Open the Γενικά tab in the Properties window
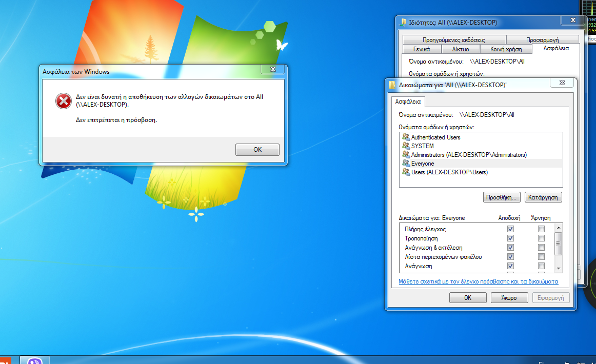This screenshot has width=596, height=364. click(x=422, y=49)
